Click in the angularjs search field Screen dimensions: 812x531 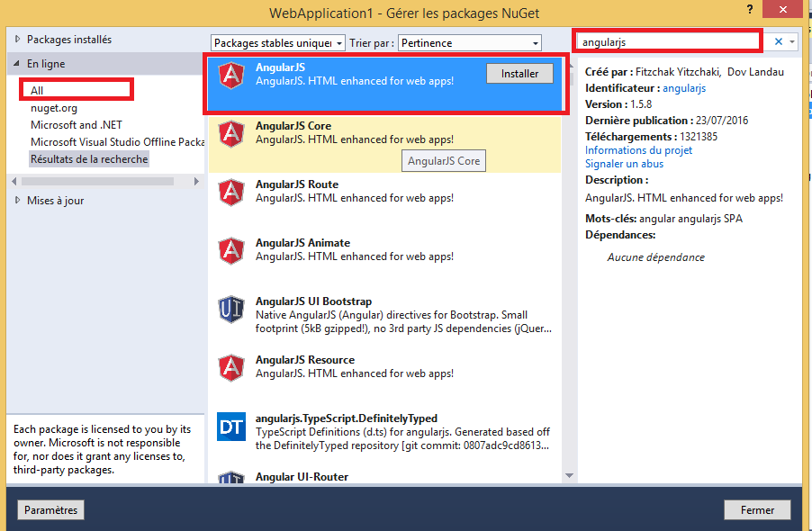pos(668,42)
